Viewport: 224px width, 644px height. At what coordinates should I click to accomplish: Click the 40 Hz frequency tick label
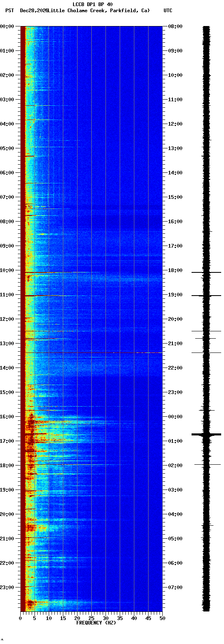[134, 618]
